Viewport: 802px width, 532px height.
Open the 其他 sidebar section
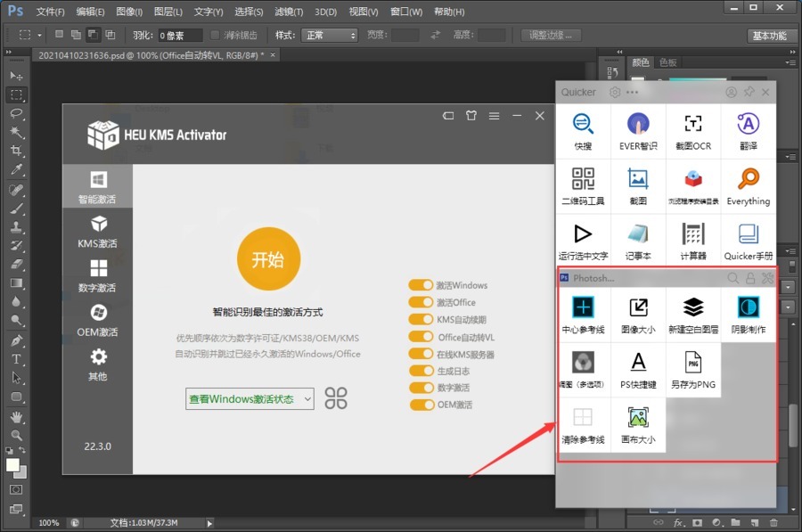tap(98, 364)
